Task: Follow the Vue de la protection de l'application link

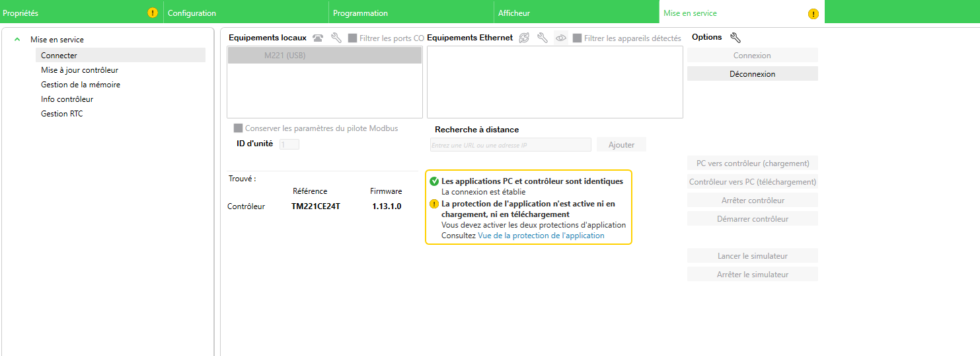Action: pos(541,236)
